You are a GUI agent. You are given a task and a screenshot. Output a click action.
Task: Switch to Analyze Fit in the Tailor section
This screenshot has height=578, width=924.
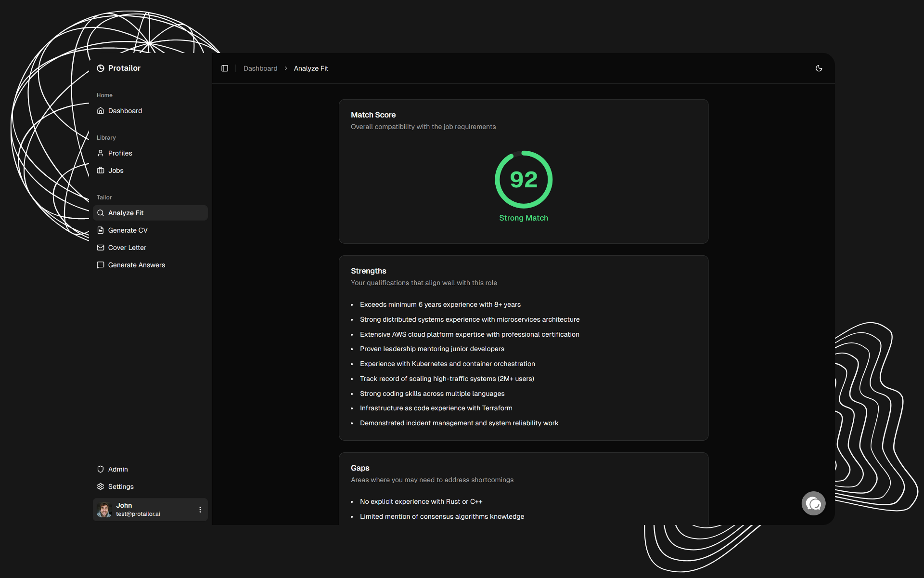click(x=126, y=212)
